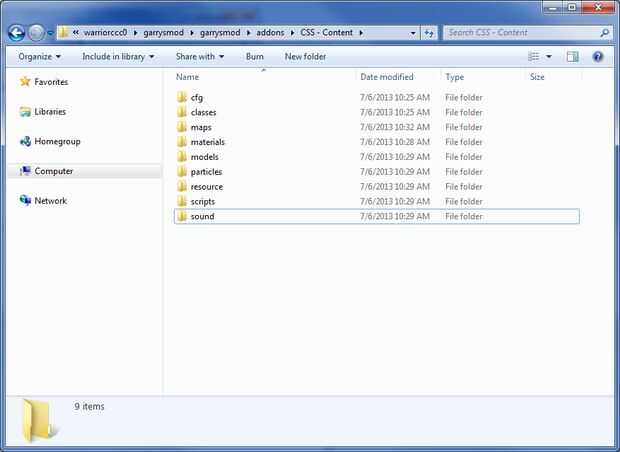Select the models folder name
Screen dimensions: 620x452
[x=204, y=157]
